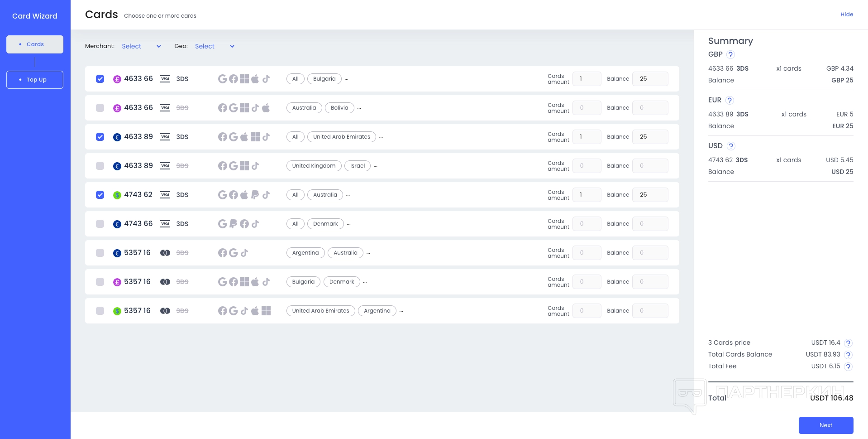Screen dimensions: 868x439
Task: Click the Total value USDT 106.48
Action: [832, 398]
